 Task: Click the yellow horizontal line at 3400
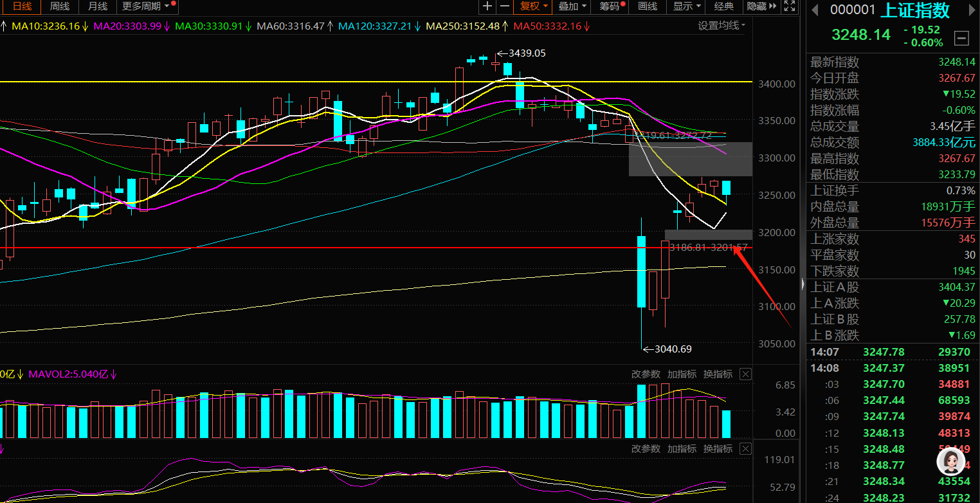[376, 82]
